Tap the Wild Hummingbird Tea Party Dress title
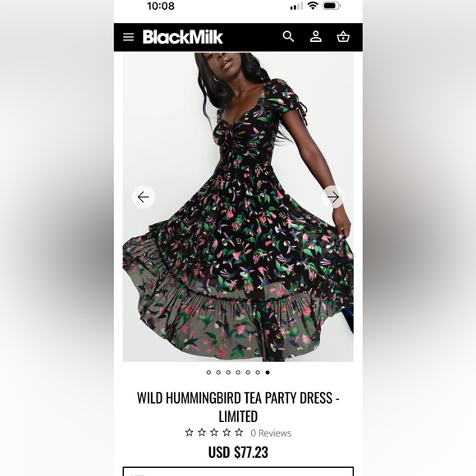This screenshot has height=476, width=476. (x=238, y=407)
